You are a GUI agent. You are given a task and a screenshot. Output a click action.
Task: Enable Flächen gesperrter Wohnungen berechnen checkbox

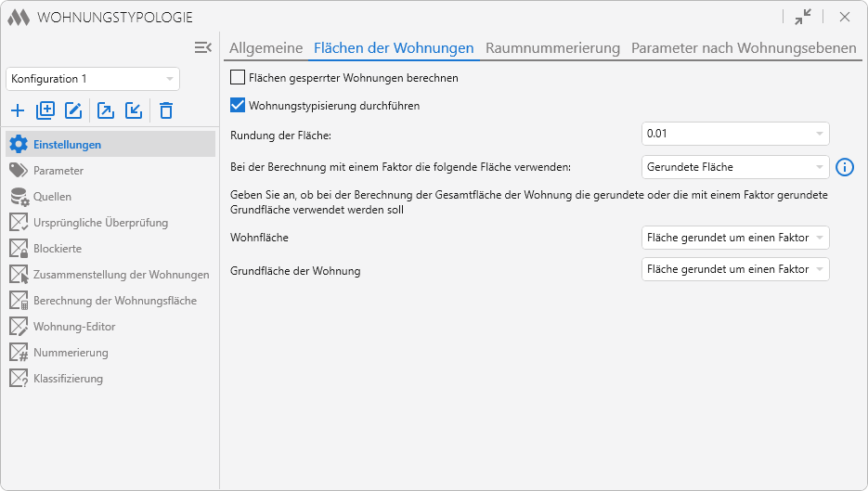pyautogui.click(x=238, y=78)
